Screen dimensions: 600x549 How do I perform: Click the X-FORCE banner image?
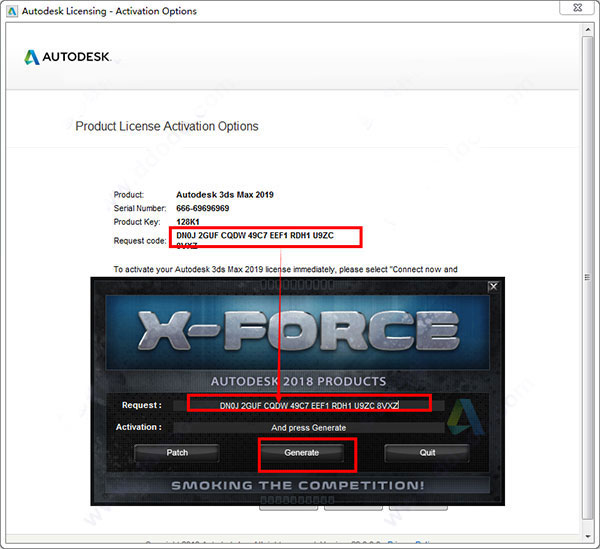click(298, 332)
